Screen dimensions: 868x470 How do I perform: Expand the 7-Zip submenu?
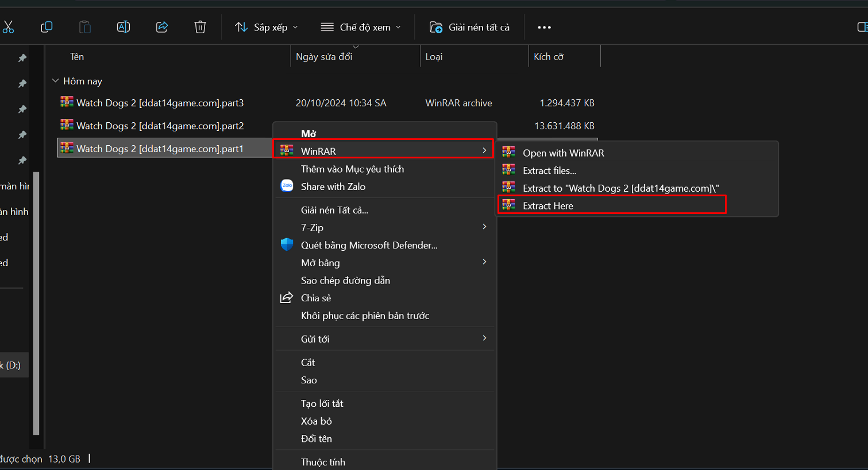click(384, 227)
